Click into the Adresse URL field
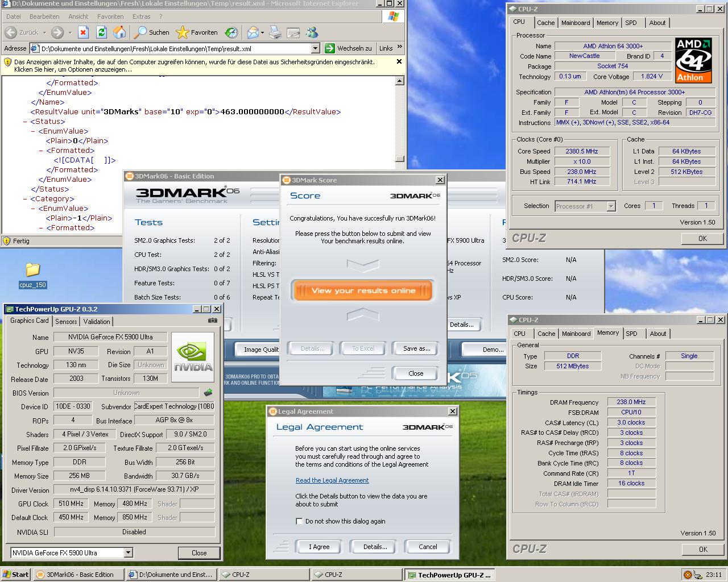 tap(175, 48)
